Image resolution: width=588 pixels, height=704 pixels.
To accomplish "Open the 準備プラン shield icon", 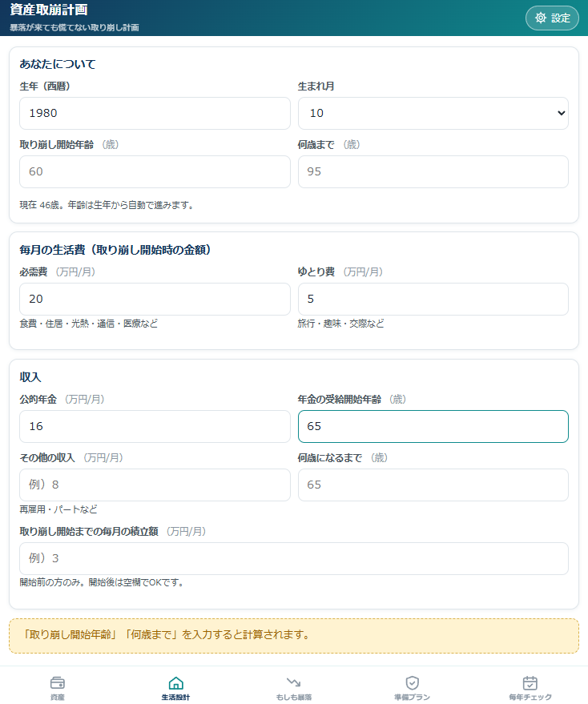I will [412, 683].
